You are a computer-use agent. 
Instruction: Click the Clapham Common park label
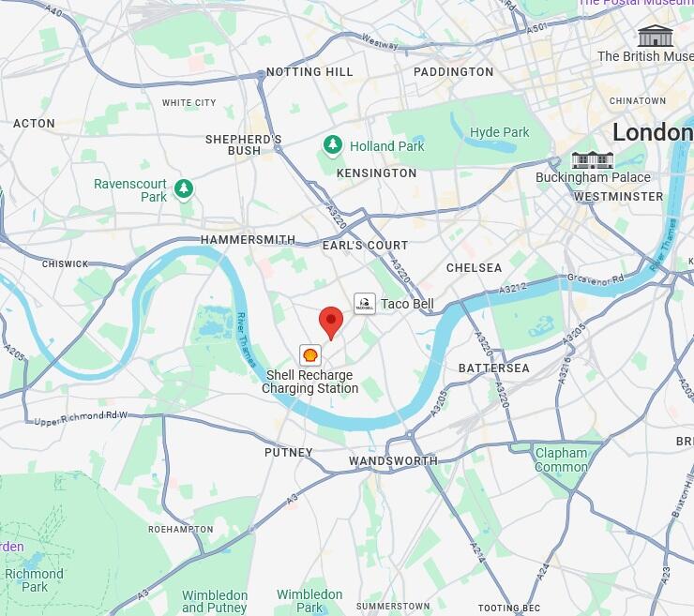(561, 460)
